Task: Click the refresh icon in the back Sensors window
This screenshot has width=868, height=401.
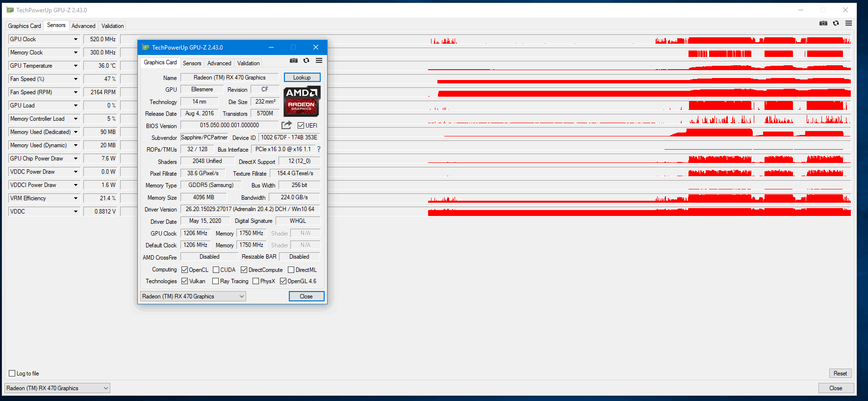Action: 836,23
